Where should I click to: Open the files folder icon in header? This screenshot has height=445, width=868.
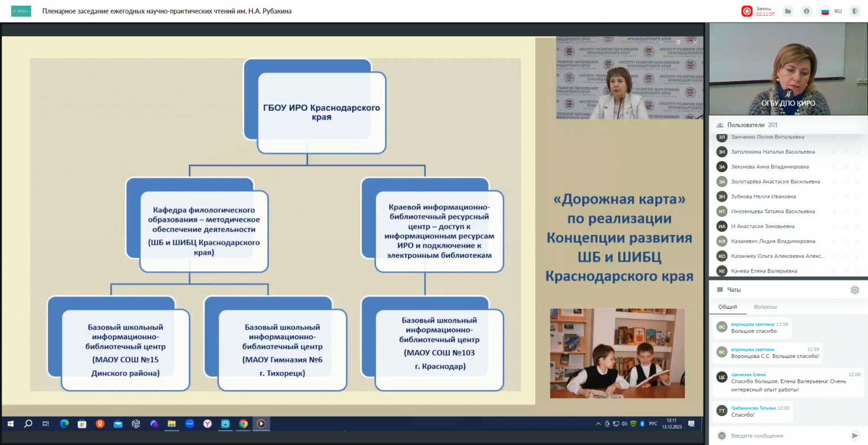[788, 11]
